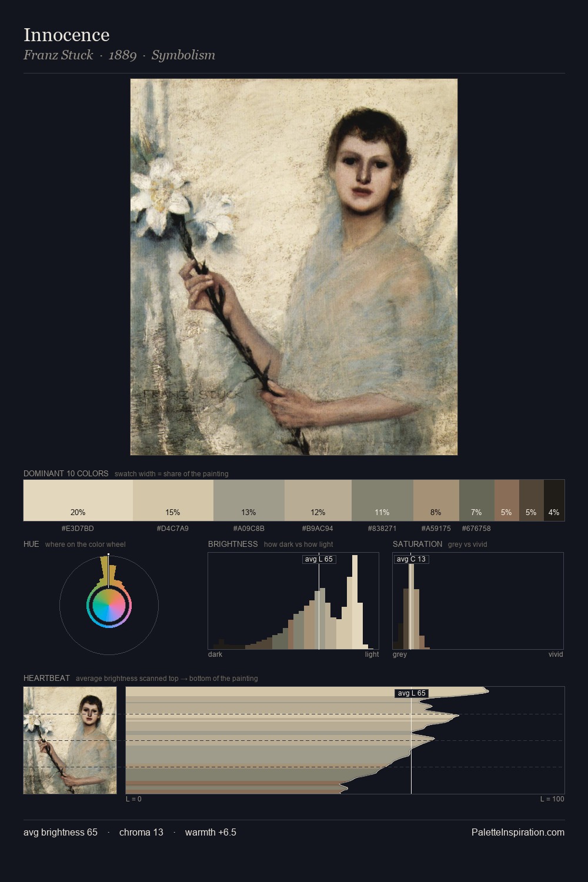Click the 'chroma 13' footer stat

point(141,833)
